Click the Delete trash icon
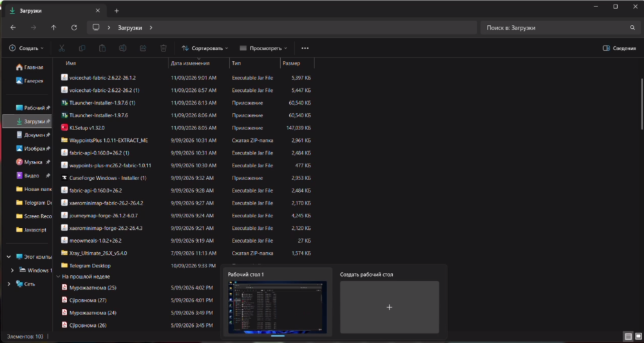The image size is (644, 343). (163, 48)
